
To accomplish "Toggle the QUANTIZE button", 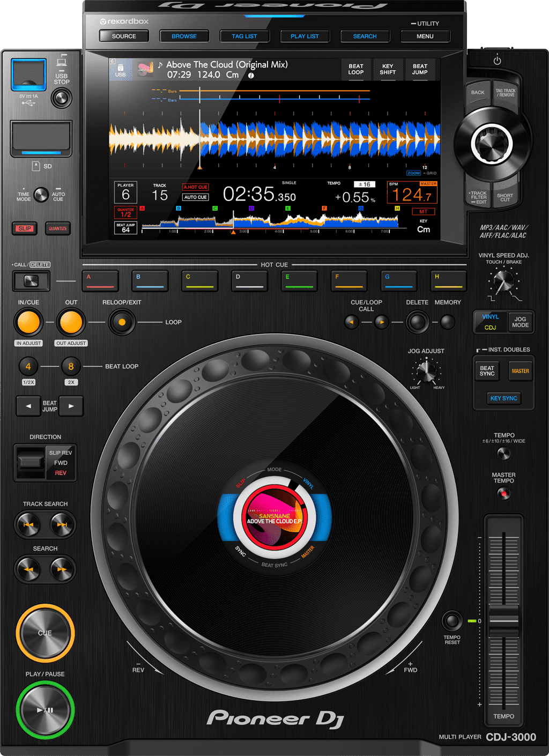I will [58, 228].
